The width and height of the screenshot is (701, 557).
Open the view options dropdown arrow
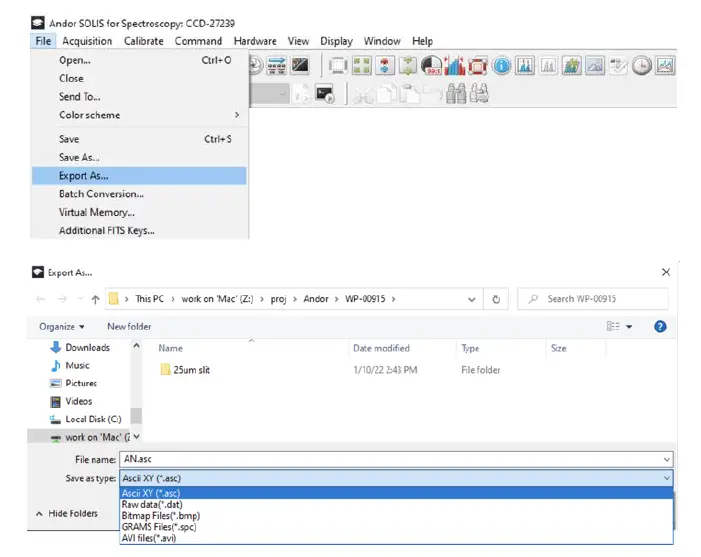click(x=629, y=327)
